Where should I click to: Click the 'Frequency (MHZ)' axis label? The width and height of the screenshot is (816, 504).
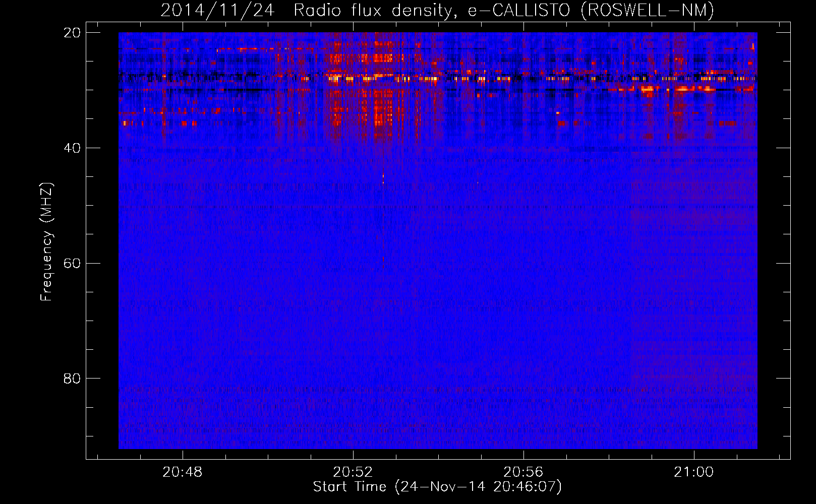point(46,242)
